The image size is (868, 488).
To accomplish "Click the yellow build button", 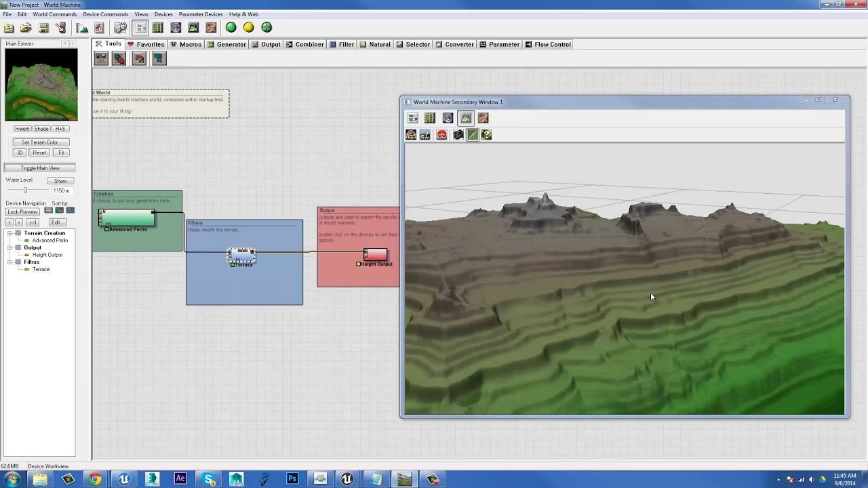I will coord(249,28).
